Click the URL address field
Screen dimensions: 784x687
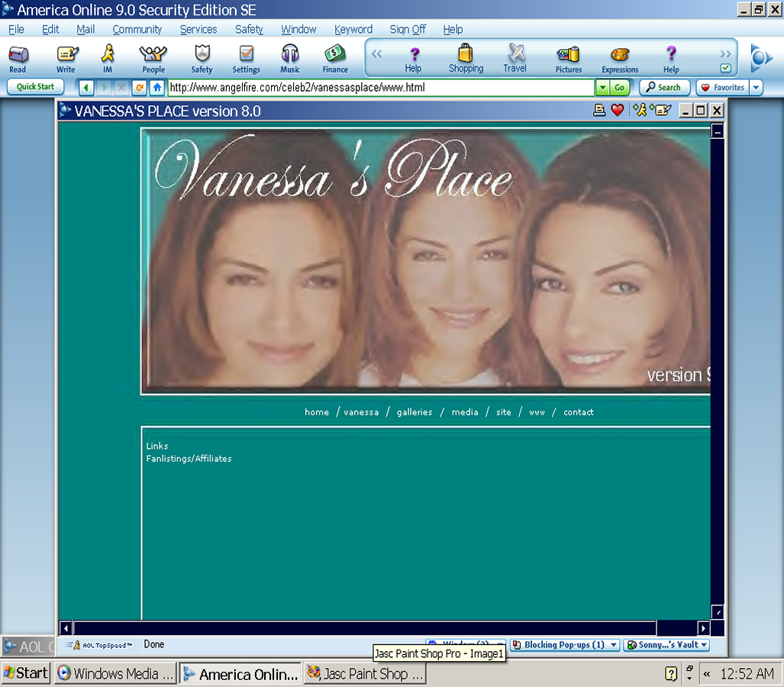tap(381, 88)
